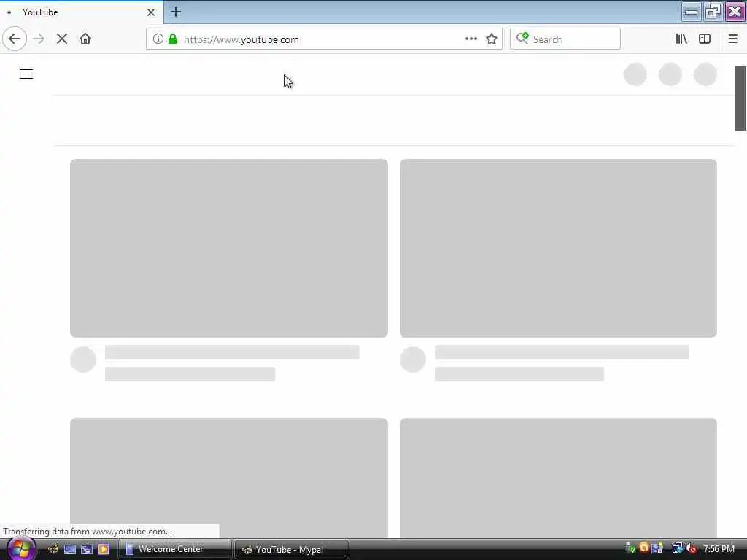Stop loading the YouTube page
The image size is (747, 560).
coord(62,39)
